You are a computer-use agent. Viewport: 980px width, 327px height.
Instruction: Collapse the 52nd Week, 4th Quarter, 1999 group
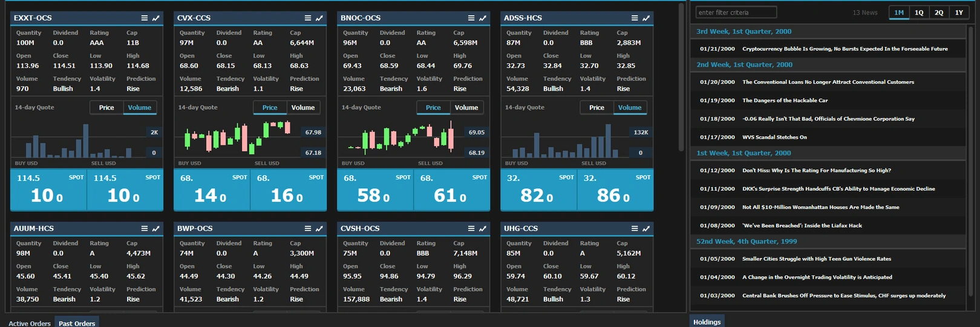746,242
